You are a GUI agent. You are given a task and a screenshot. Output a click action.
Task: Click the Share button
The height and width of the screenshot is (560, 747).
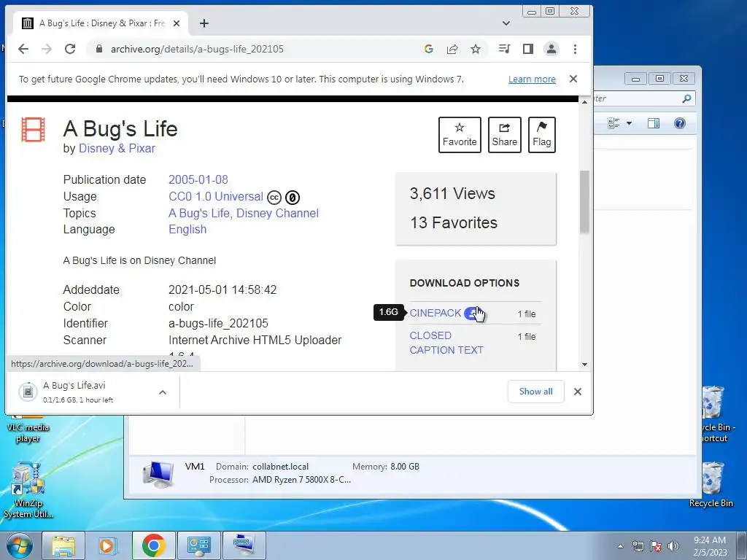(x=505, y=135)
